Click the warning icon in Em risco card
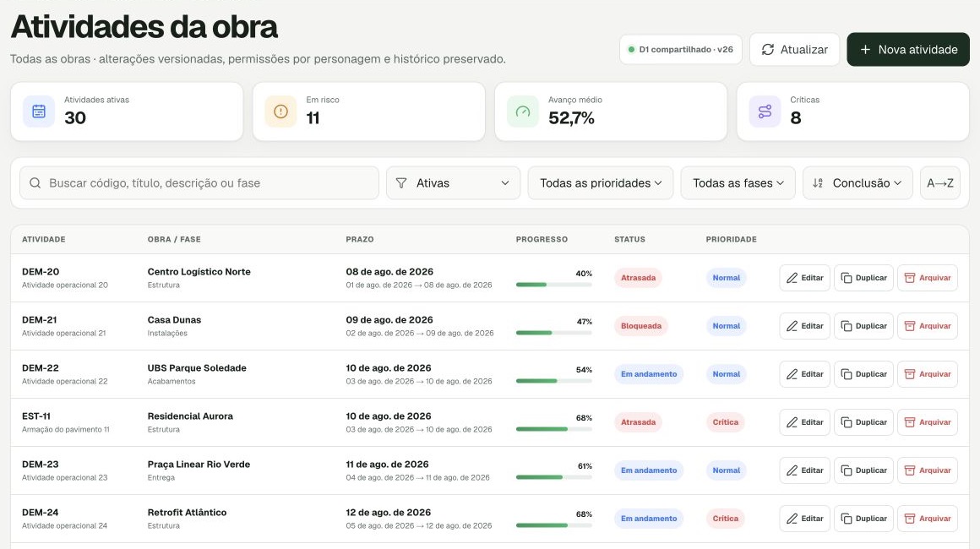 tap(280, 111)
